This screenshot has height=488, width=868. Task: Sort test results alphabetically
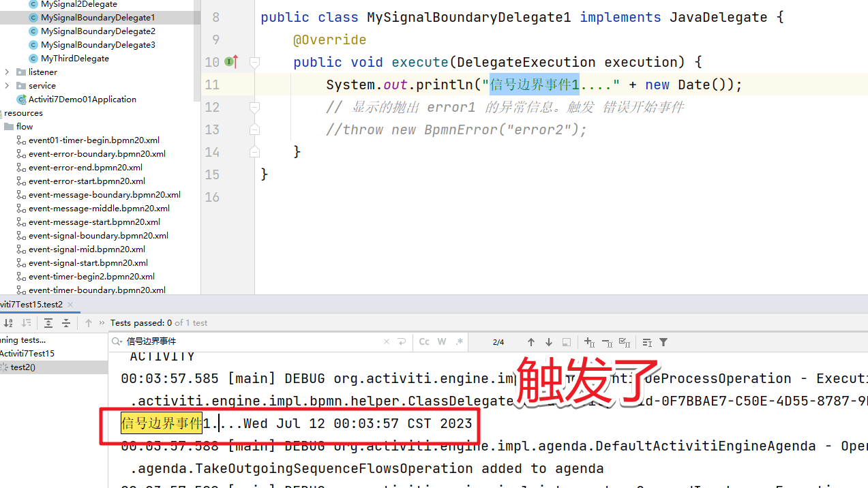(8, 323)
